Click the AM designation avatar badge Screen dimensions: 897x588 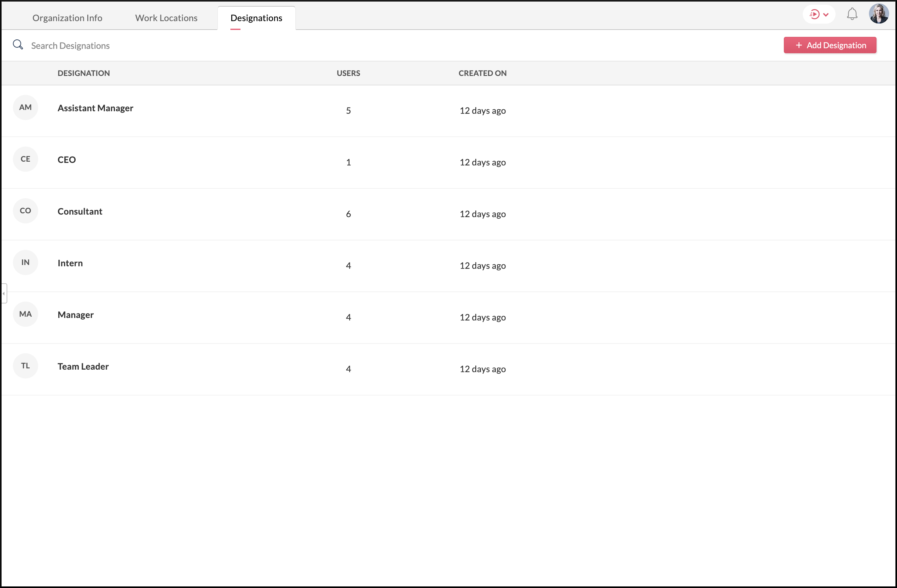pyautogui.click(x=25, y=107)
